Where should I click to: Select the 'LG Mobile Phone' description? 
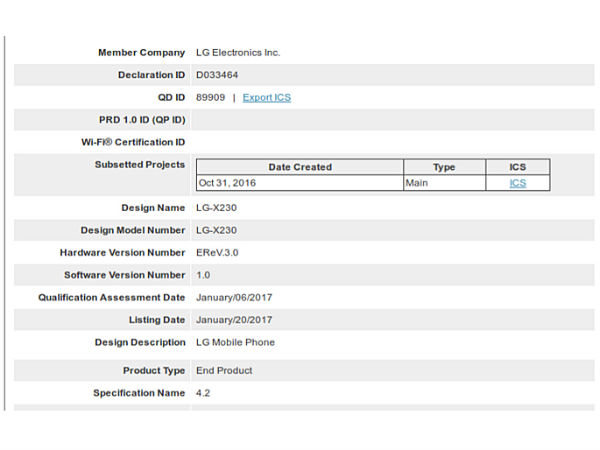[235, 342]
